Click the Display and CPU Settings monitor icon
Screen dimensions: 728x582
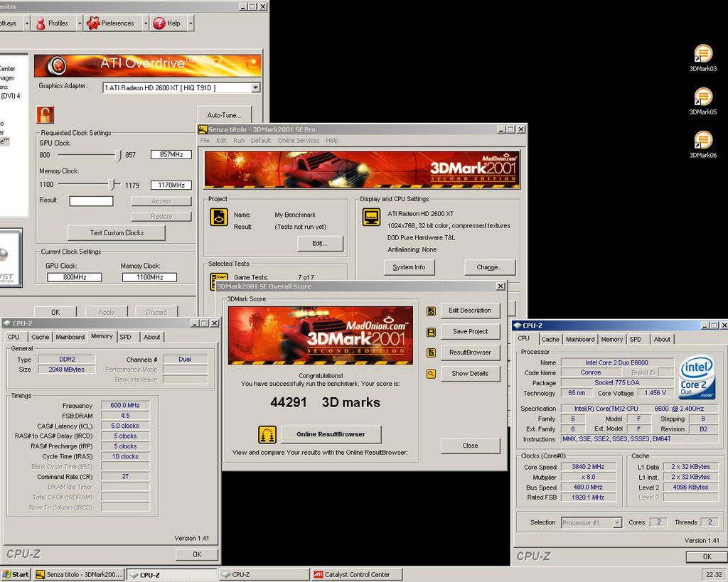point(371,217)
